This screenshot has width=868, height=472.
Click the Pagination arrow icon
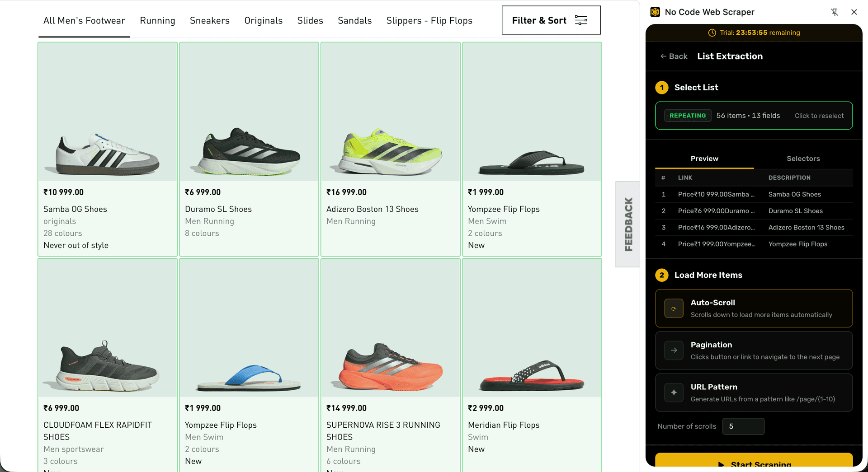(674, 350)
